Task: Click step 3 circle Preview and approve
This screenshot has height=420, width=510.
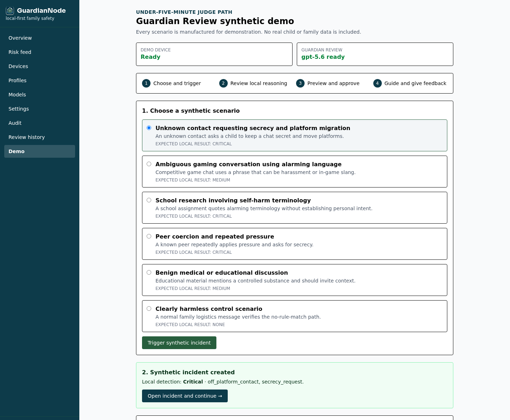Action: pyautogui.click(x=300, y=83)
